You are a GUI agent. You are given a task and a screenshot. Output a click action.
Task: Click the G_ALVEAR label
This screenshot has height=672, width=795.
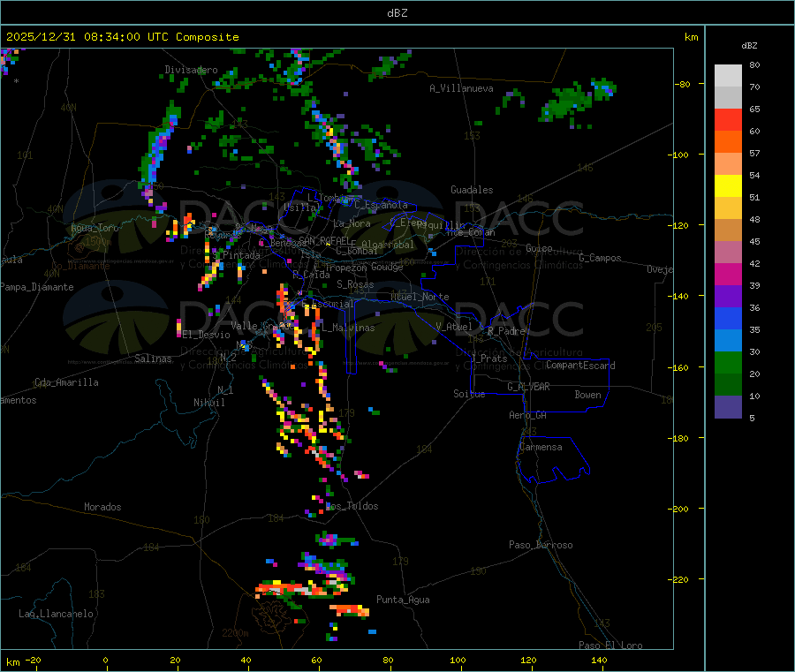click(528, 387)
